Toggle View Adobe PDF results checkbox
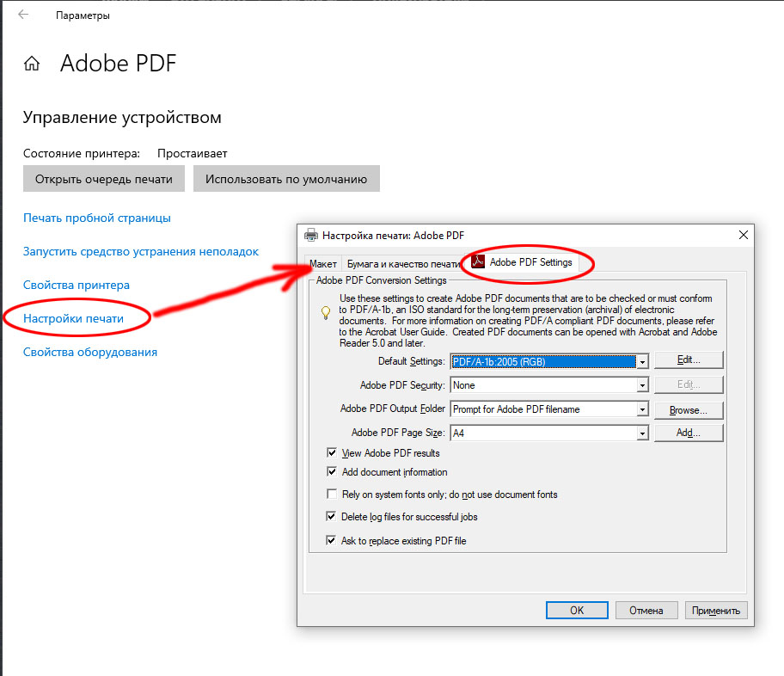 332,453
